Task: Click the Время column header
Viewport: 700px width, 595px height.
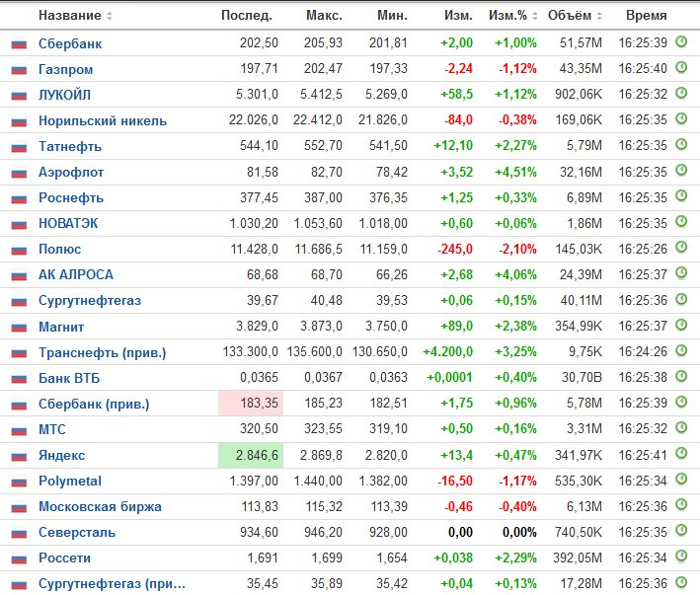Action: (x=647, y=16)
